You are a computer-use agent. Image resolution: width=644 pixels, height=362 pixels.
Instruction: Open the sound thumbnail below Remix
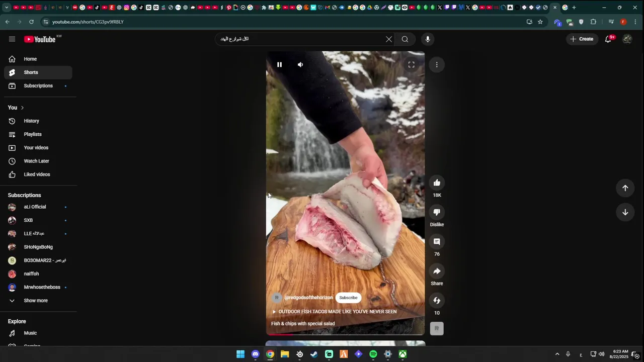click(x=437, y=329)
